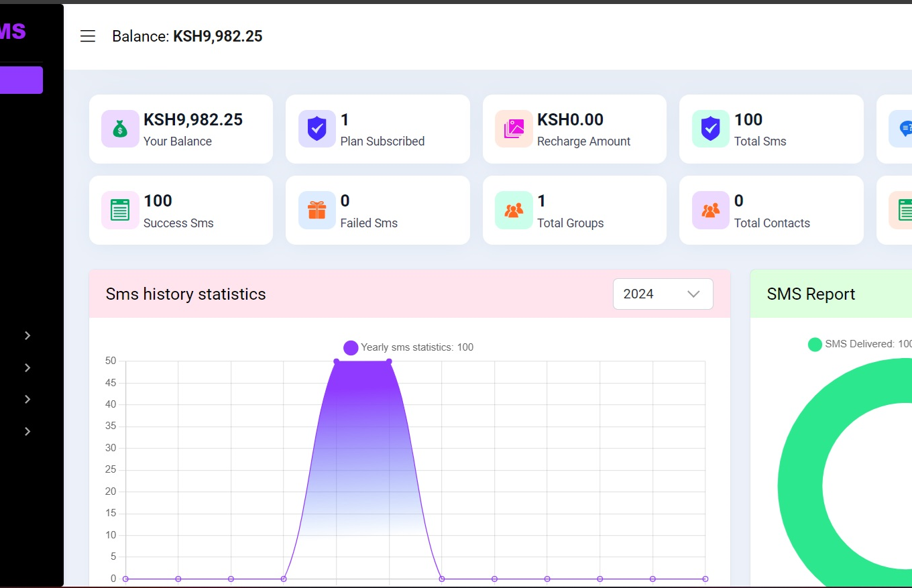
Task: Click the blue chat bubble card icon
Action: click(904, 129)
